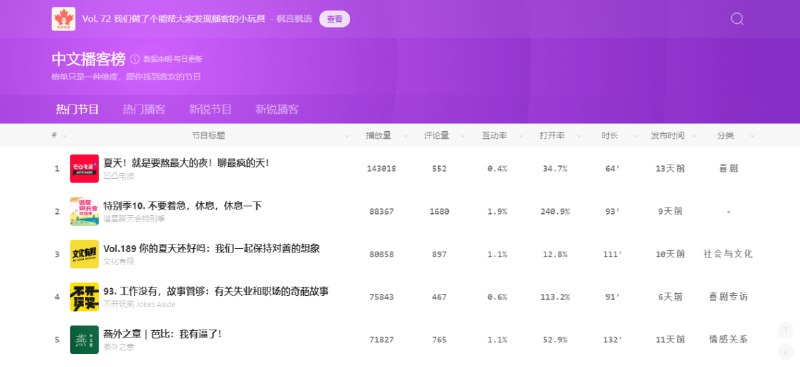Click the maple leaf logo icon
The image size is (800, 367).
pos(63,19)
